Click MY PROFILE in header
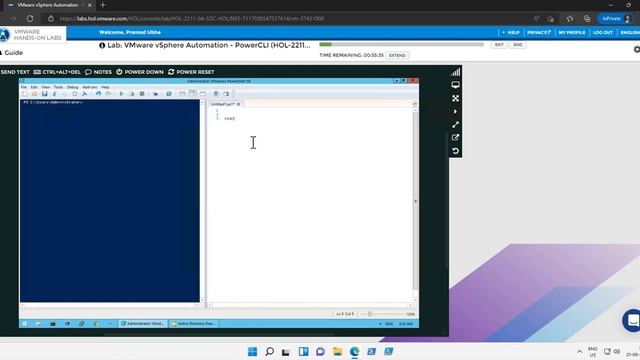This screenshot has height=360, width=640. pyautogui.click(x=572, y=32)
